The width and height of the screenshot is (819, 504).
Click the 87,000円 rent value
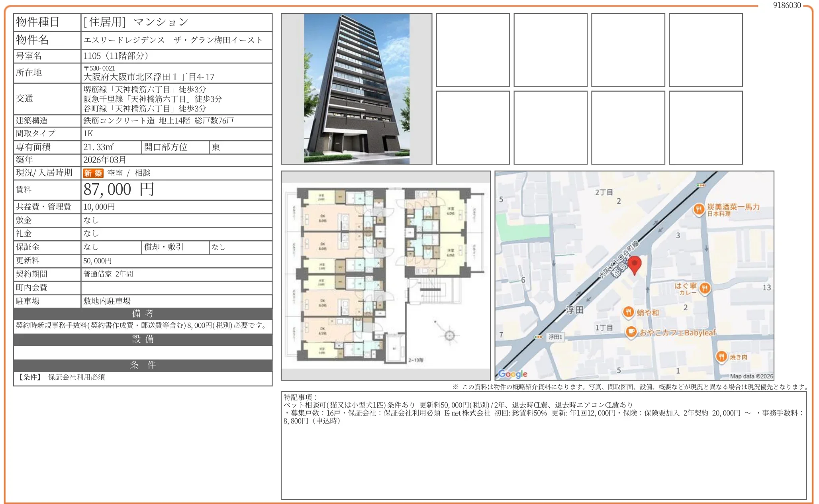tap(119, 190)
